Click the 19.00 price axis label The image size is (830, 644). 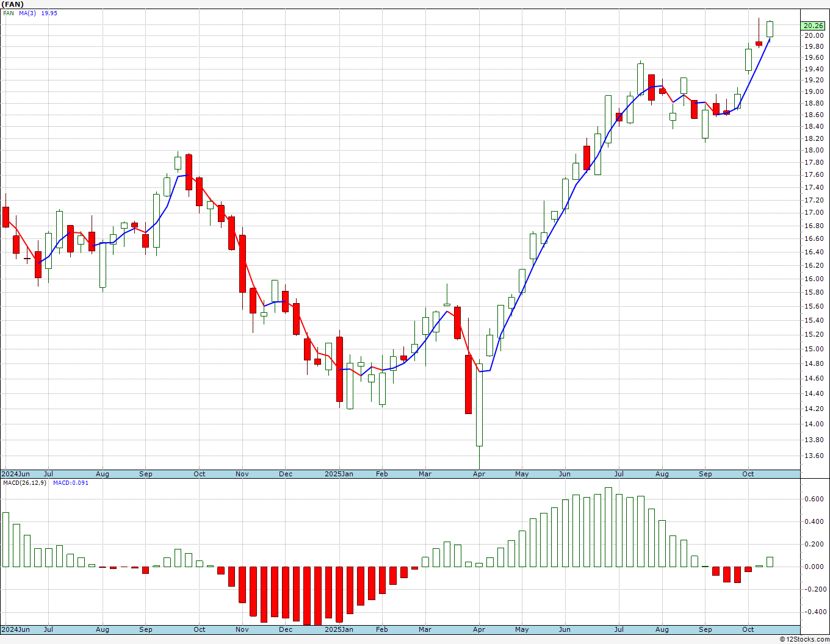click(x=814, y=91)
